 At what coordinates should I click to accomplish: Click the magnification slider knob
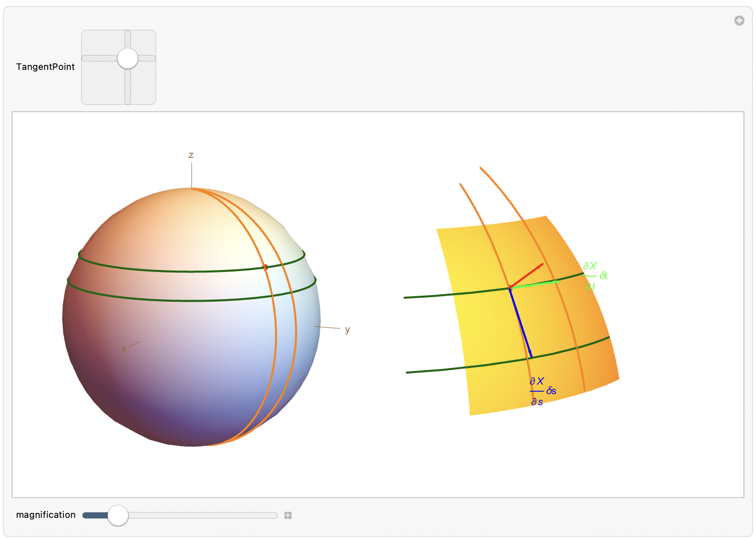tap(118, 515)
